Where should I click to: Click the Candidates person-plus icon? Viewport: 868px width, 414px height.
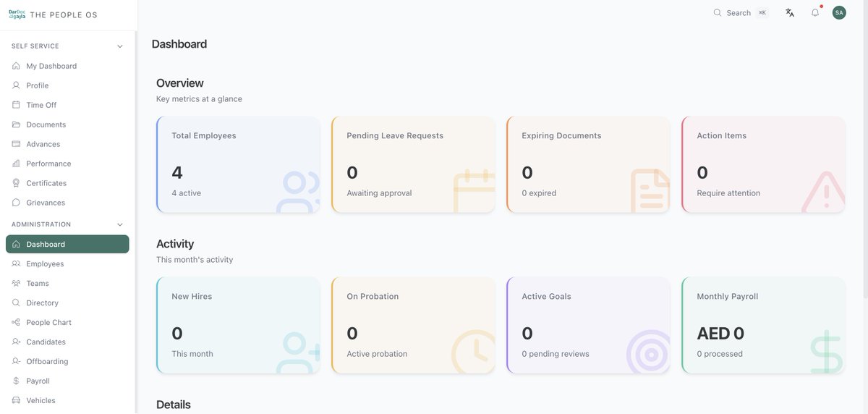[16, 342]
